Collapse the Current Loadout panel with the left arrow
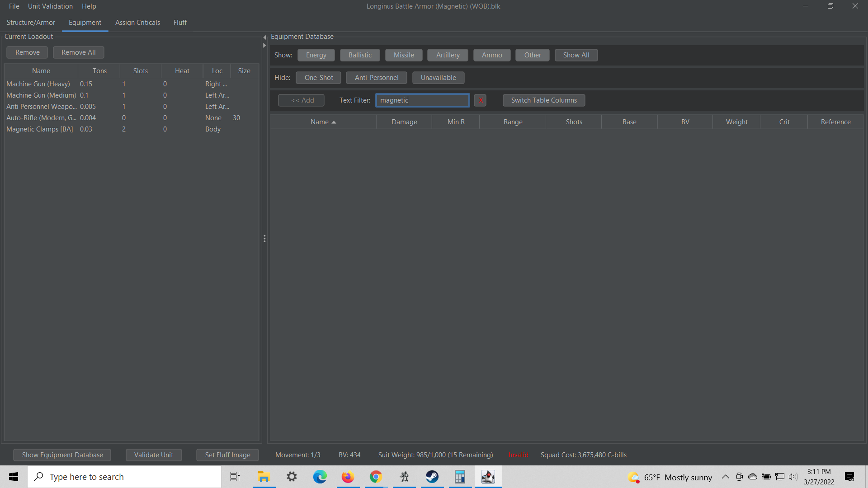This screenshot has width=868, height=488. click(264, 37)
